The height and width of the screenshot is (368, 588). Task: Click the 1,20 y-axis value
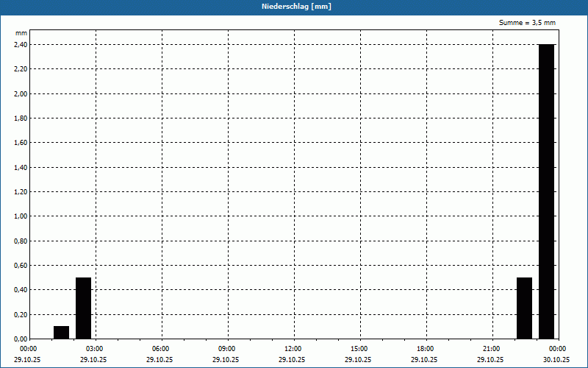coord(21,192)
